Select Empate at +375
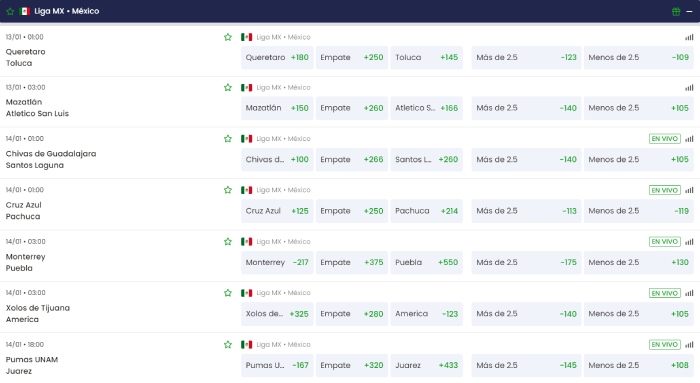The image size is (700, 383). point(352,262)
